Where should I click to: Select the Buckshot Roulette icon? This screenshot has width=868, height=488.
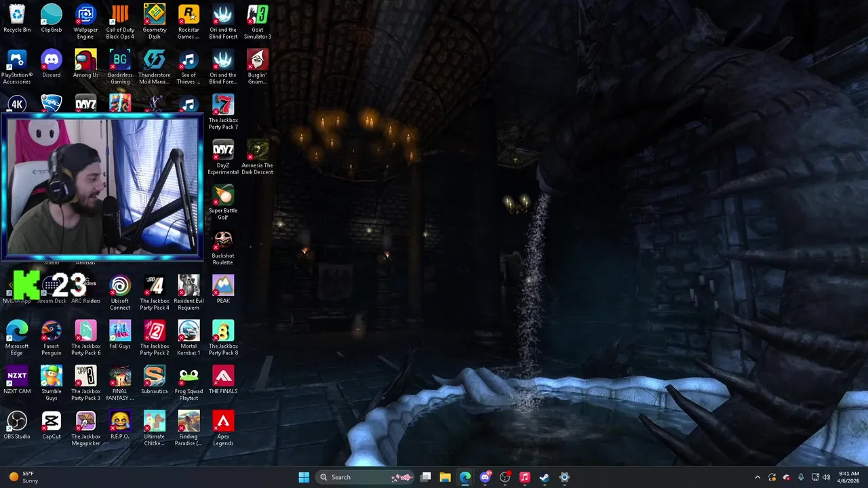click(x=223, y=248)
